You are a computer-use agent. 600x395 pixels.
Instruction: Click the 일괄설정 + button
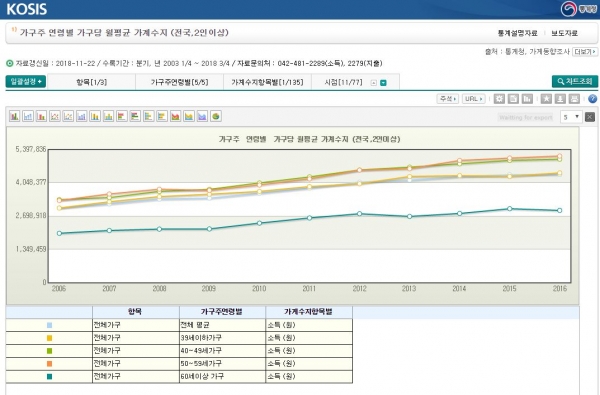[26, 82]
